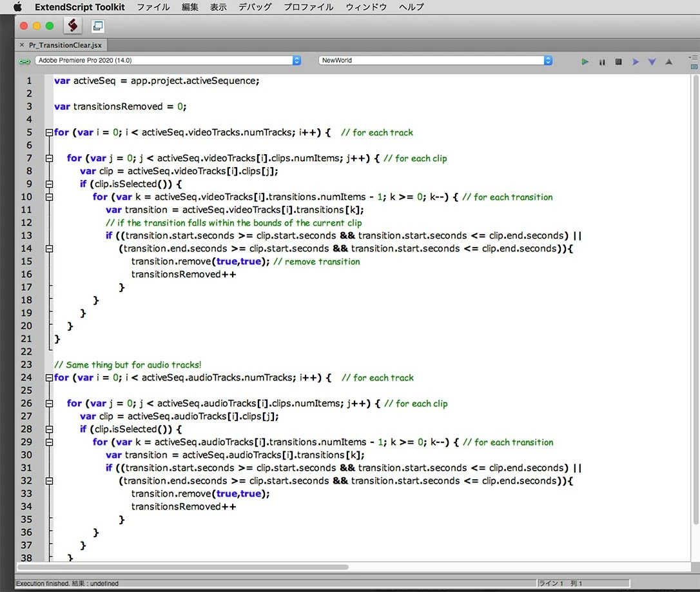
Task: Open the 編集 menu
Action: (190, 6)
